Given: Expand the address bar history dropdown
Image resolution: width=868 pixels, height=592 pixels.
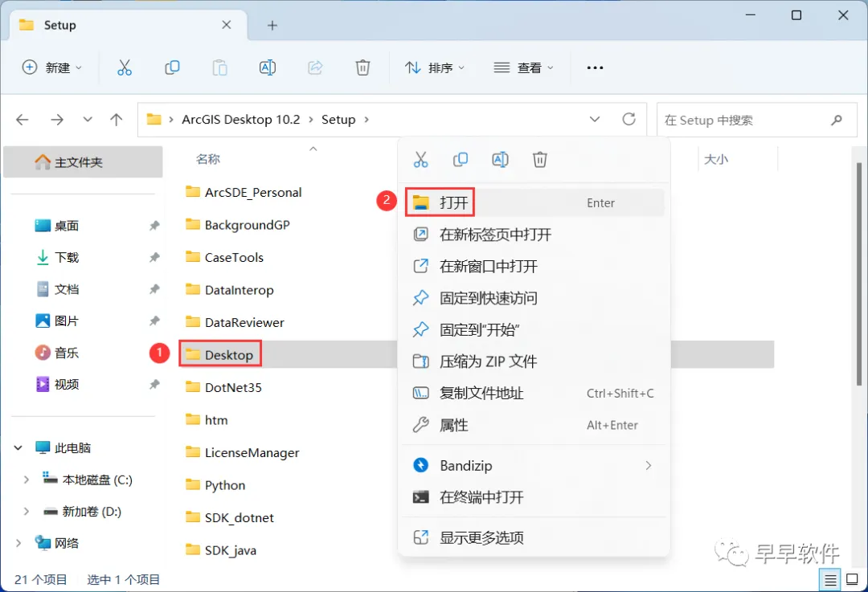Looking at the screenshot, I should (595, 119).
